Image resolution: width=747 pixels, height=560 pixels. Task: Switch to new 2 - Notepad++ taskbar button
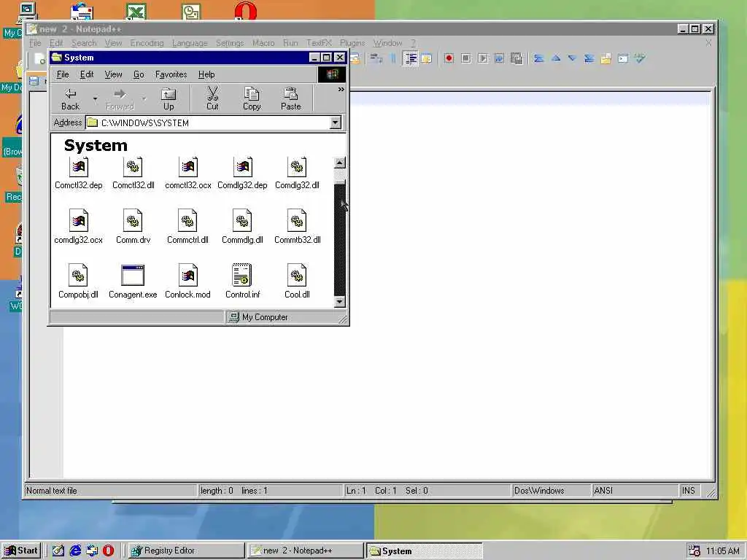[306, 551]
